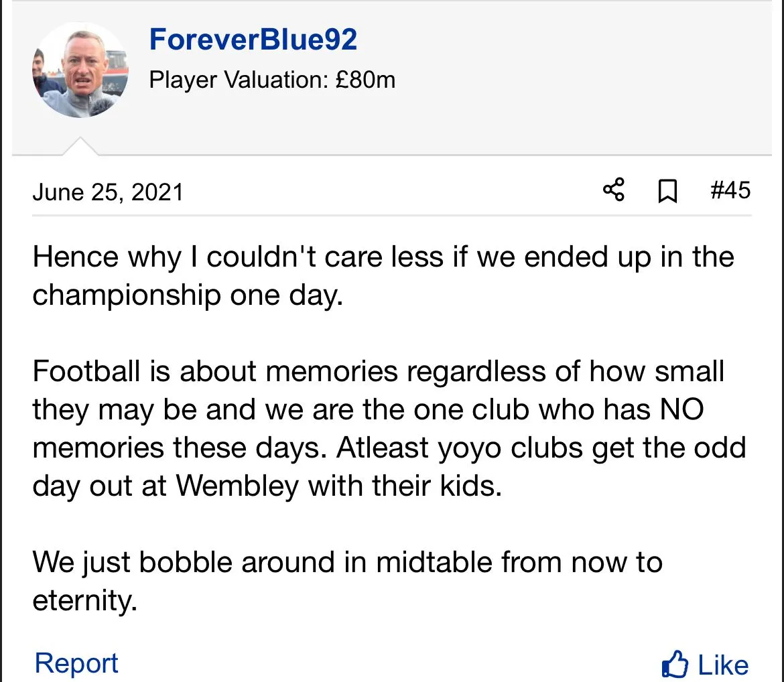Viewport: 784px width, 682px height.
Task: Click the line "We just bobble around"
Action: [347, 562]
